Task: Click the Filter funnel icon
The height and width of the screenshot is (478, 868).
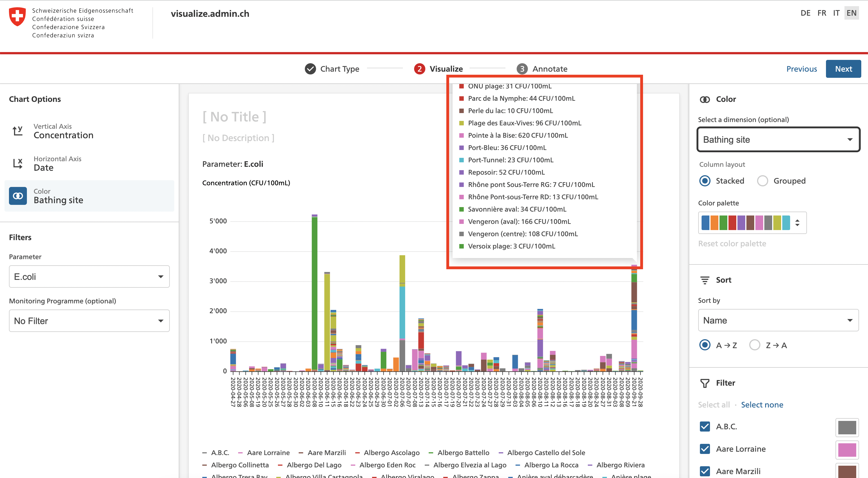Action: click(x=705, y=383)
